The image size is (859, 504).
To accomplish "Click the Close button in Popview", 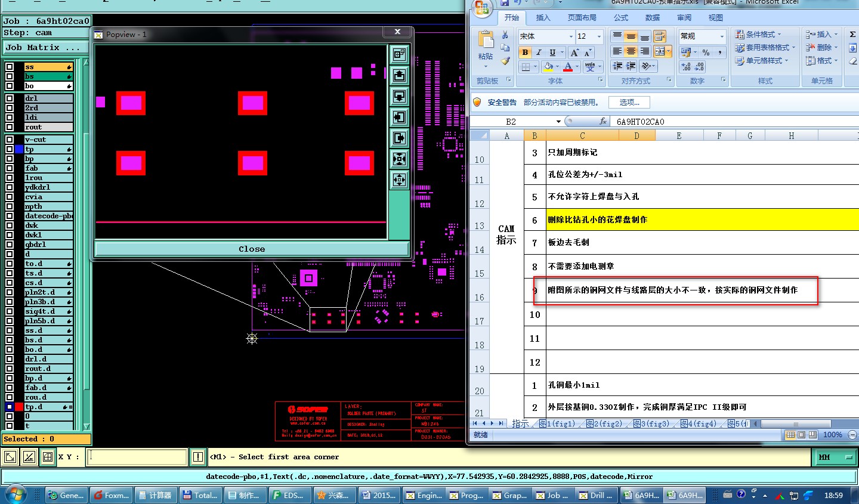I will 252,249.
